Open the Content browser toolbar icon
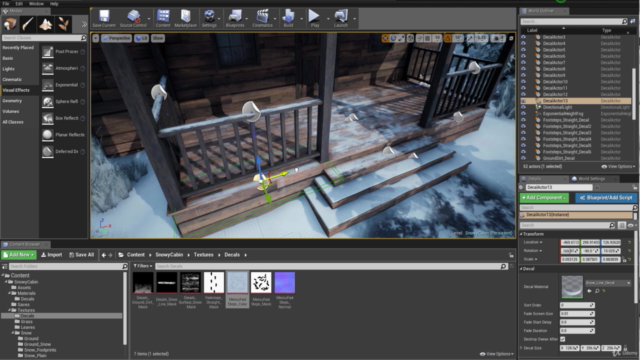Screen dimensions: 640x360 click(x=163, y=19)
